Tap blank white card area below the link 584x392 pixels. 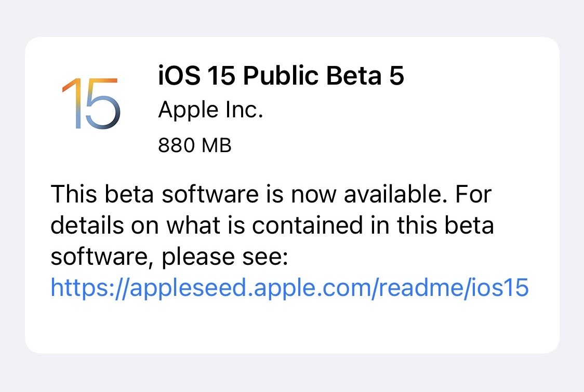click(x=291, y=327)
